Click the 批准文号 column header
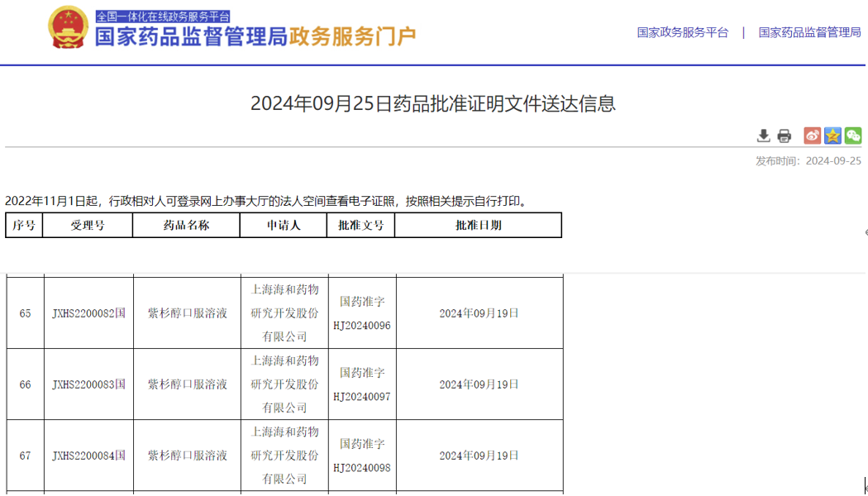868x496 pixels. click(x=361, y=225)
